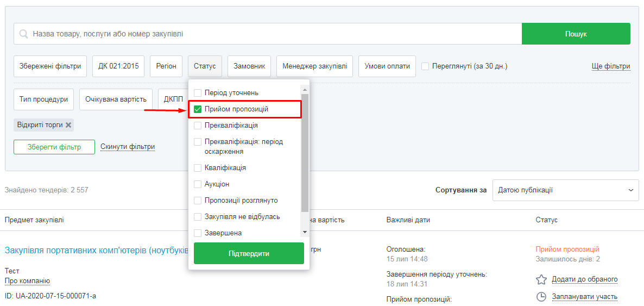Click the clock icon for planning participation
Image resolution: width=644 pixels, height=306 pixels.
point(541,297)
